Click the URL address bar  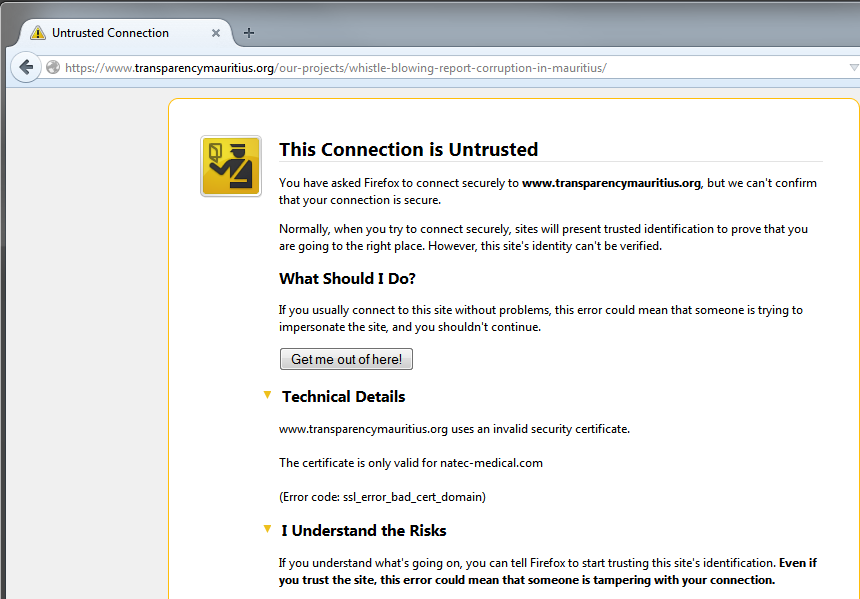tap(450, 67)
